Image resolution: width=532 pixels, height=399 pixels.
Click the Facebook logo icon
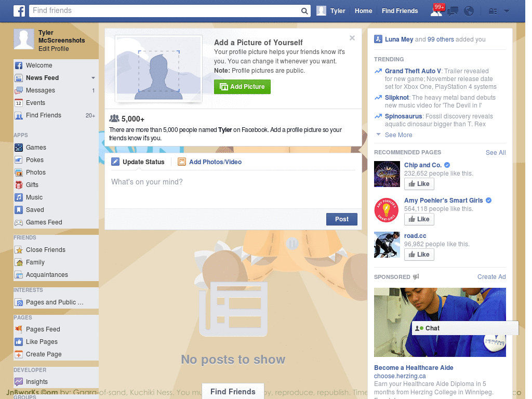click(x=19, y=11)
